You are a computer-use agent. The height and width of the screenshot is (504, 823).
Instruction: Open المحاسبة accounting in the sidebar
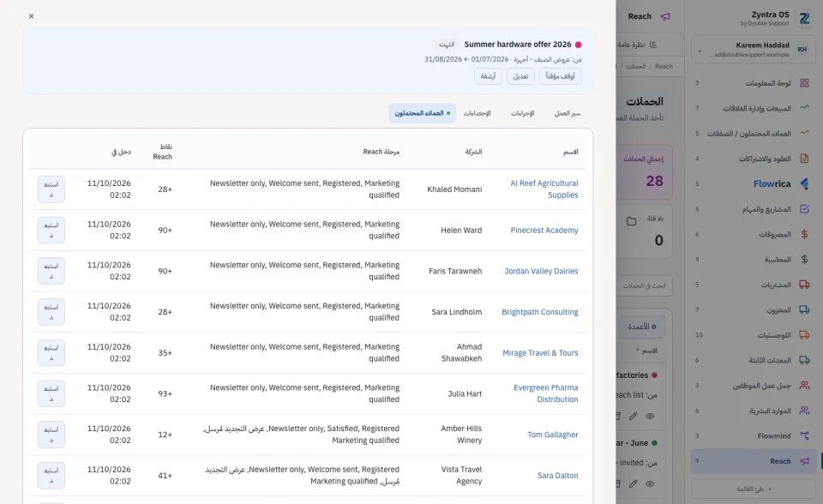(x=754, y=260)
